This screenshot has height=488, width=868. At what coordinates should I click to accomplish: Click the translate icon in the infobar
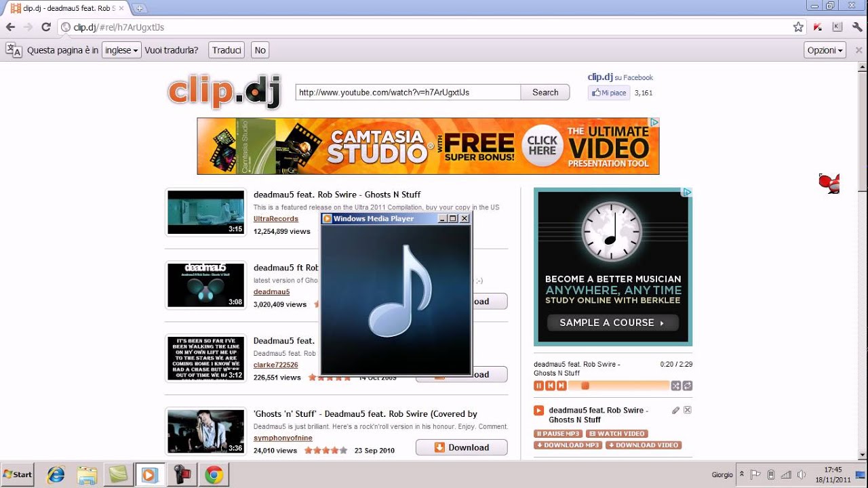14,50
